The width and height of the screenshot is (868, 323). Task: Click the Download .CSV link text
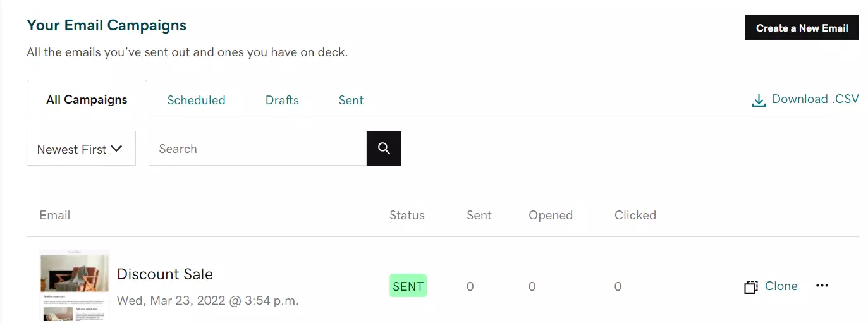pos(816,99)
